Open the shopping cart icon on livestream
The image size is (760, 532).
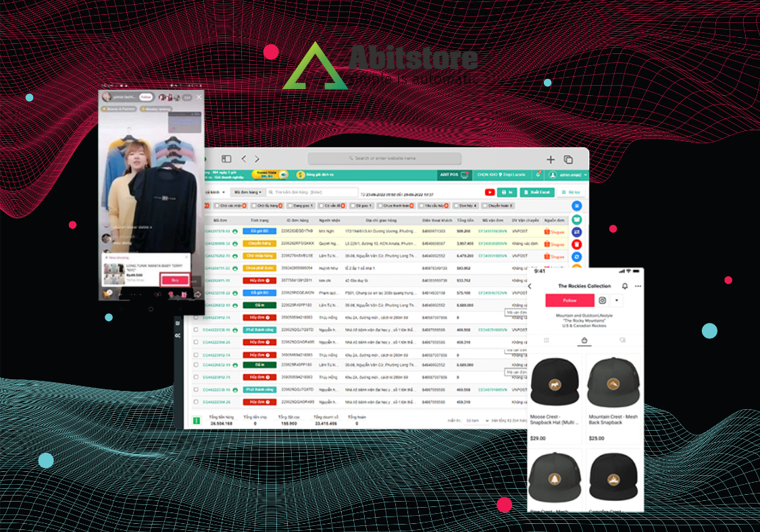(107, 294)
